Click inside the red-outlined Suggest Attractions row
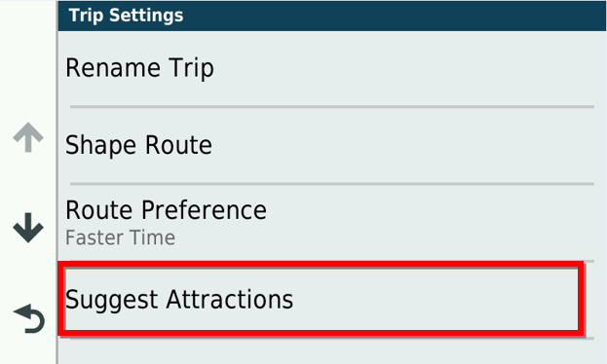 321,299
